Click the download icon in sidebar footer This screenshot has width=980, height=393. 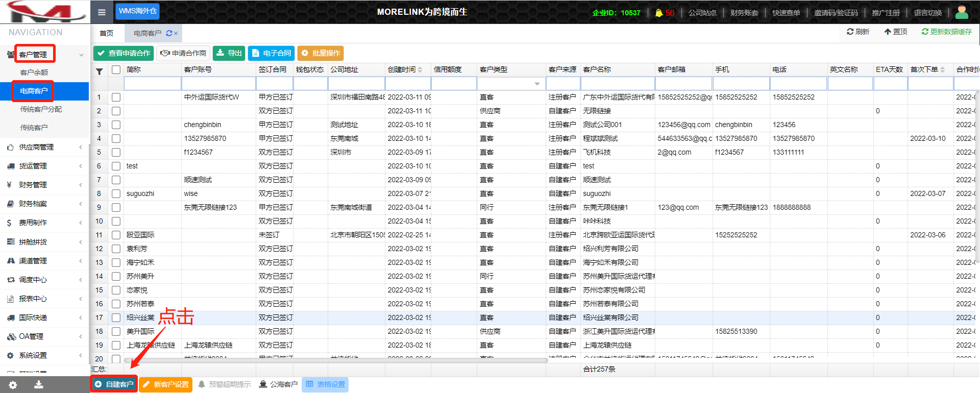(39, 385)
